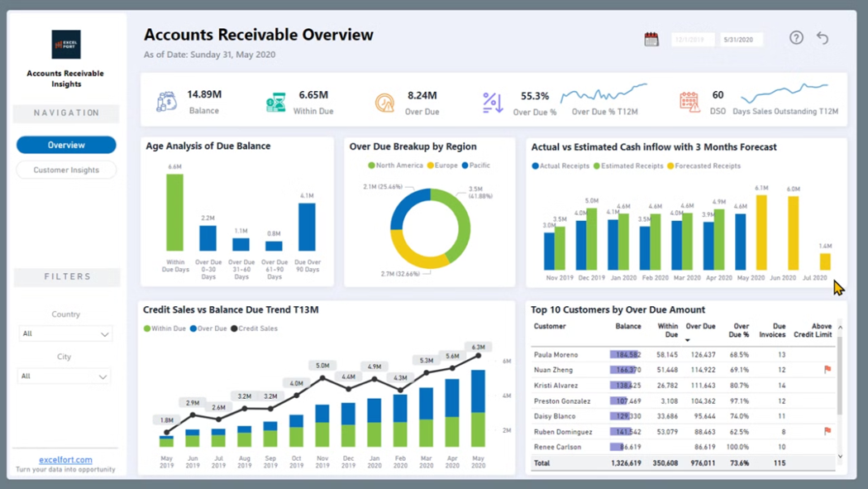Click the help question mark icon
868x489 pixels.
(795, 37)
